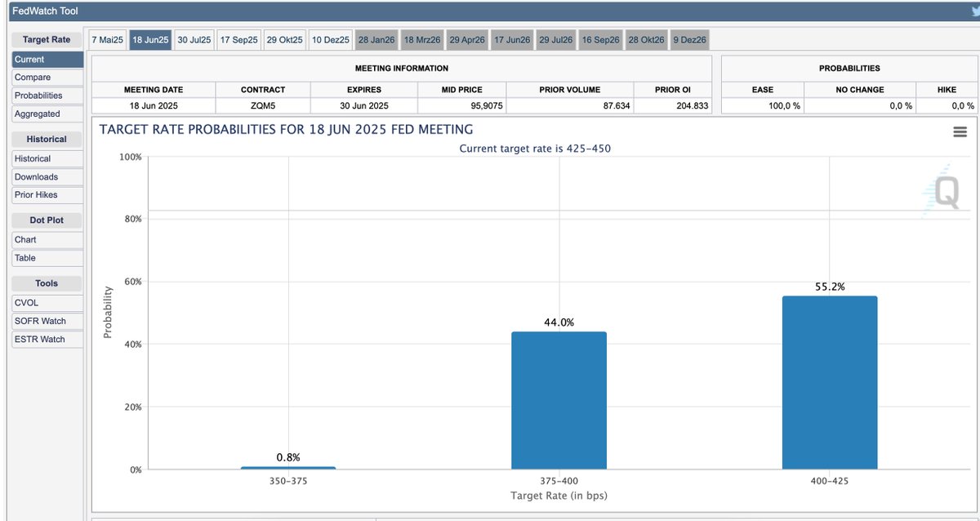Click the 375-400 x-axis label
The width and height of the screenshot is (980, 521).
coord(559,482)
